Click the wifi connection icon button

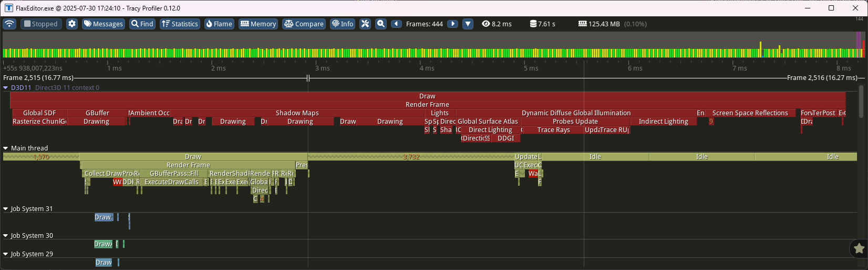click(x=9, y=24)
